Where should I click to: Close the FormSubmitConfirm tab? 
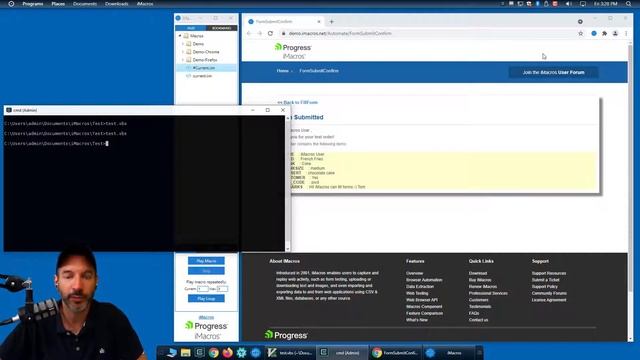319,22
